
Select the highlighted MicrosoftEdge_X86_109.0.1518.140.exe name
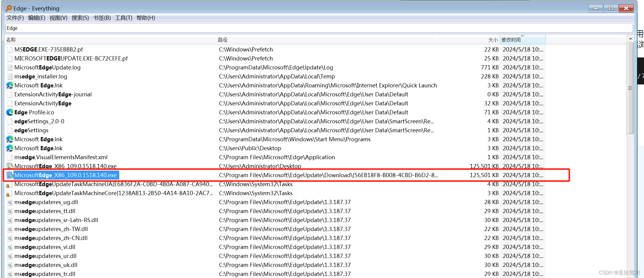coord(65,175)
